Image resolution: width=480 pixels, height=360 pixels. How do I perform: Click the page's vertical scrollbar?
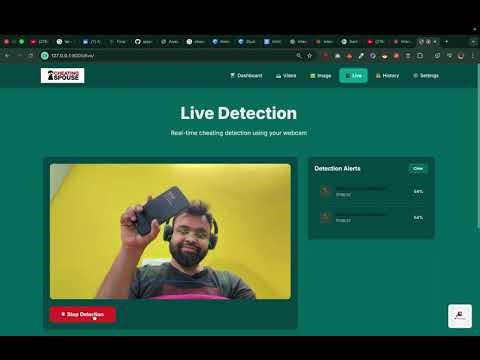click(x=478, y=147)
